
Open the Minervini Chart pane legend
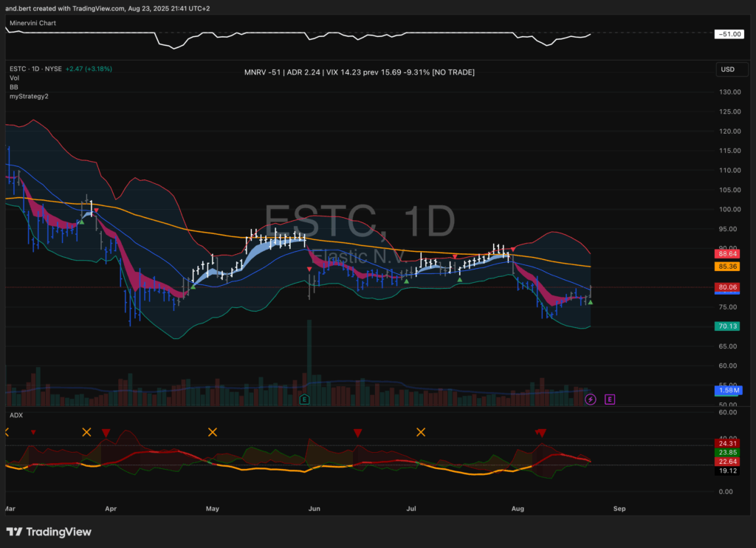(32, 23)
